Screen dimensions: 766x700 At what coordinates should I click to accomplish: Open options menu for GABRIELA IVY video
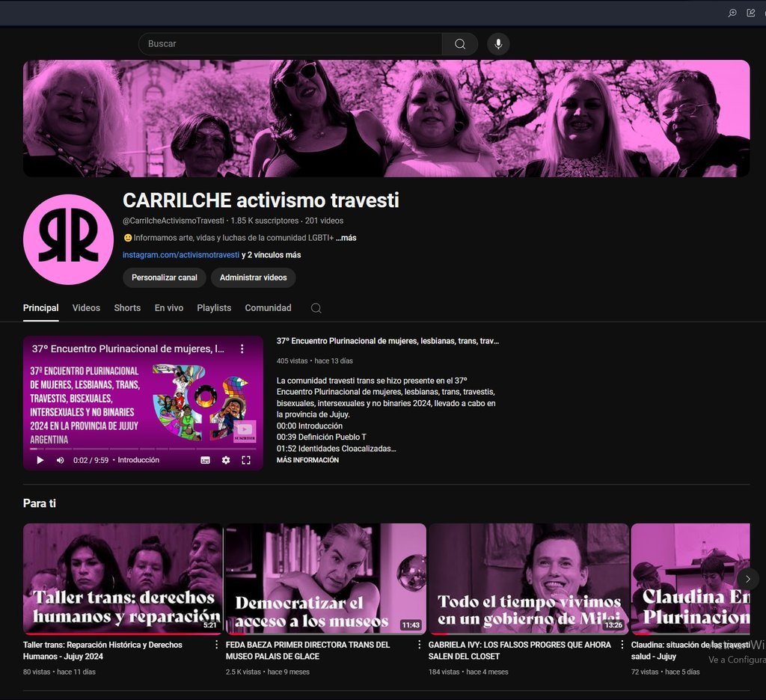click(x=622, y=645)
